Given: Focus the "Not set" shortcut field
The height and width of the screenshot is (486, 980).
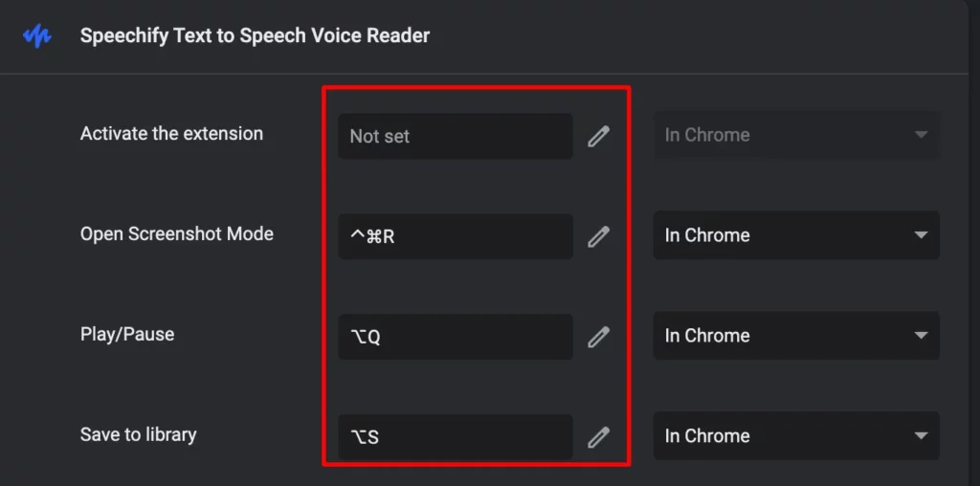Looking at the screenshot, I should (455, 136).
